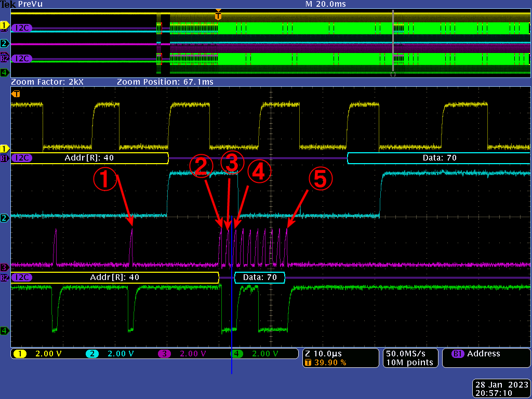Click the 39.90 % trigger position value
The width and height of the screenshot is (532, 399).
click(330, 363)
